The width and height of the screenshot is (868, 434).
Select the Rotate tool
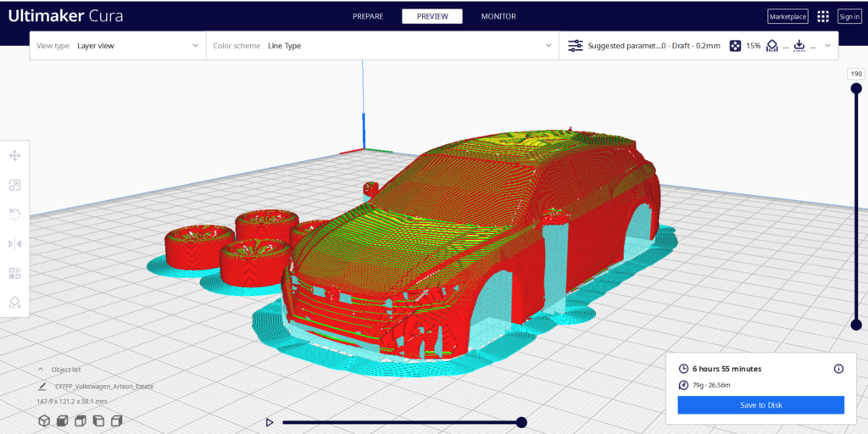click(14, 214)
